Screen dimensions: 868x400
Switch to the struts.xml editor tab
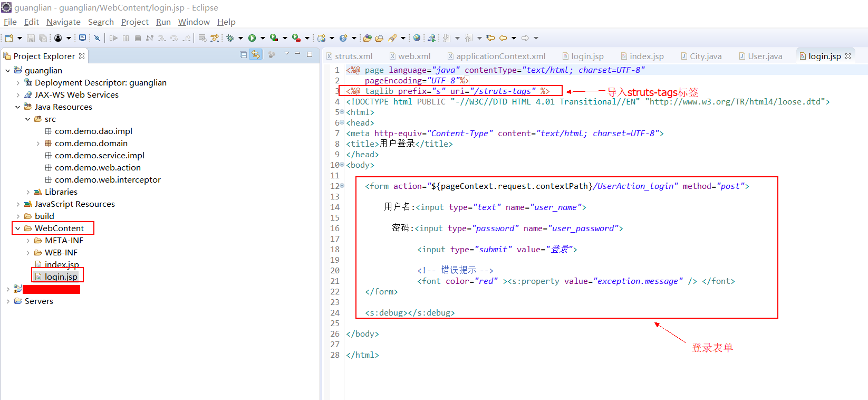click(350, 56)
